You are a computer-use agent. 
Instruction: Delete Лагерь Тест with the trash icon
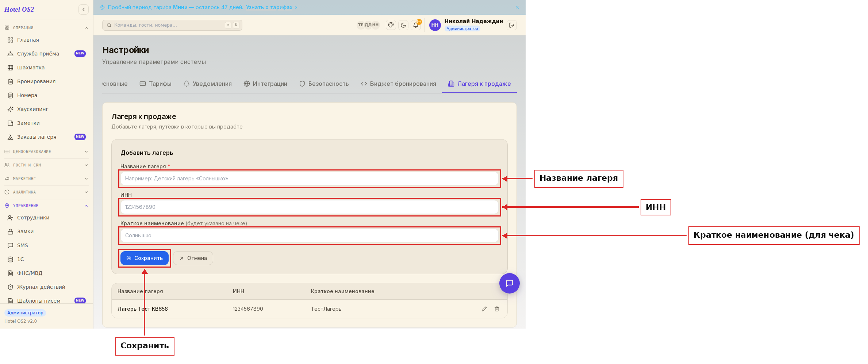[x=497, y=309]
